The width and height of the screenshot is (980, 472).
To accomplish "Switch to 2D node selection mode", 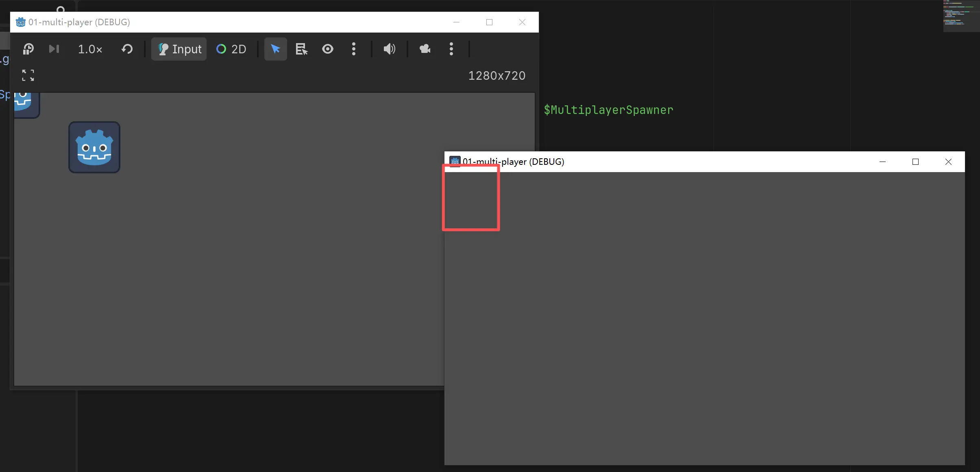I will (x=231, y=49).
